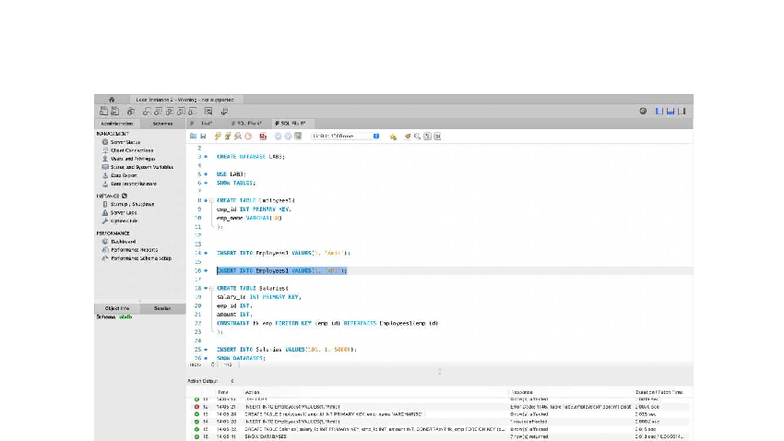Open a script file in editor
784x441 pixels.
coord(193,136)
